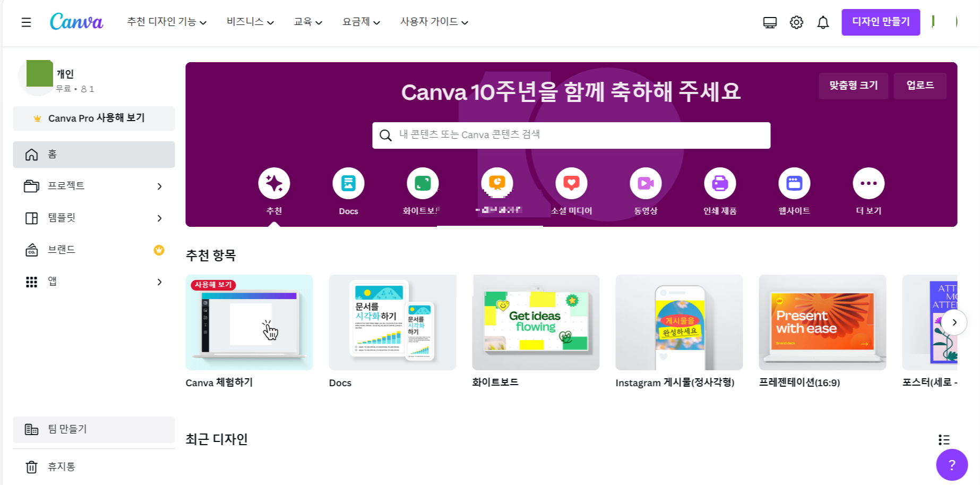Viewport: 980px width, 485px height.
Task: Switch recent designs to list view
Action: tap(944, 440)
